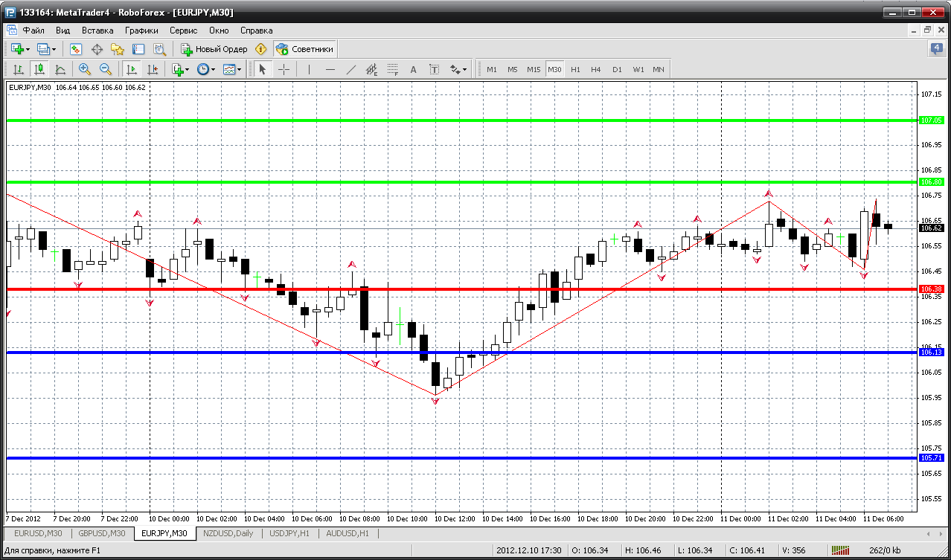Click the zoom out magnifier icon
This screenshot has height=560, width=951.
[x=105, y=69]
